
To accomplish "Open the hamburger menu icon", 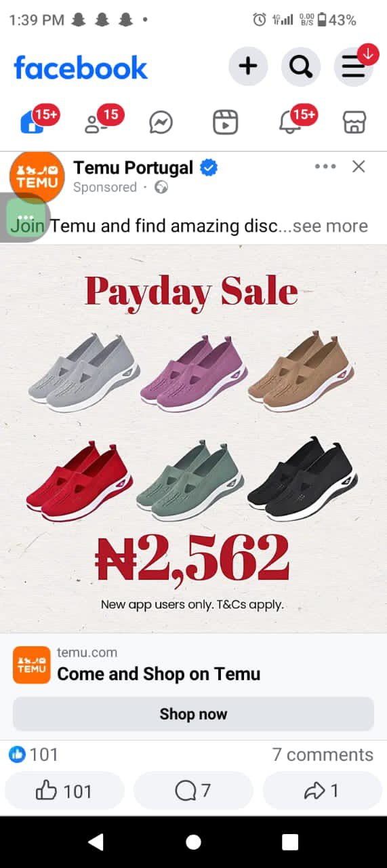I will 353,66.
